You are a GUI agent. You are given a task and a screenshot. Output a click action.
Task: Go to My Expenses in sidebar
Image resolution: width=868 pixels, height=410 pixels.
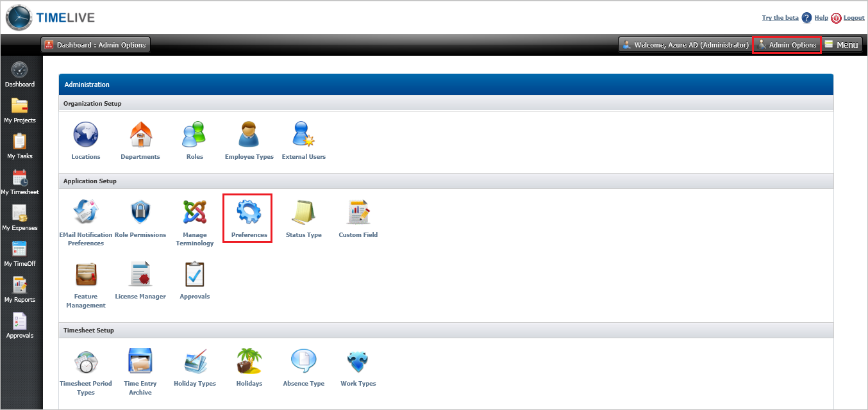pyautogui.click(x=20, y=216)
